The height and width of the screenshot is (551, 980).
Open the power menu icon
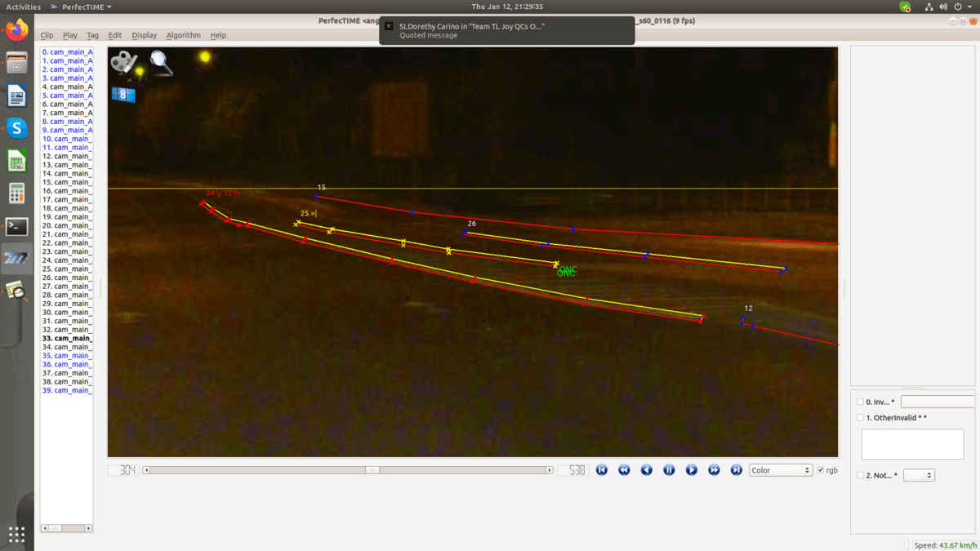click(958, 7)
